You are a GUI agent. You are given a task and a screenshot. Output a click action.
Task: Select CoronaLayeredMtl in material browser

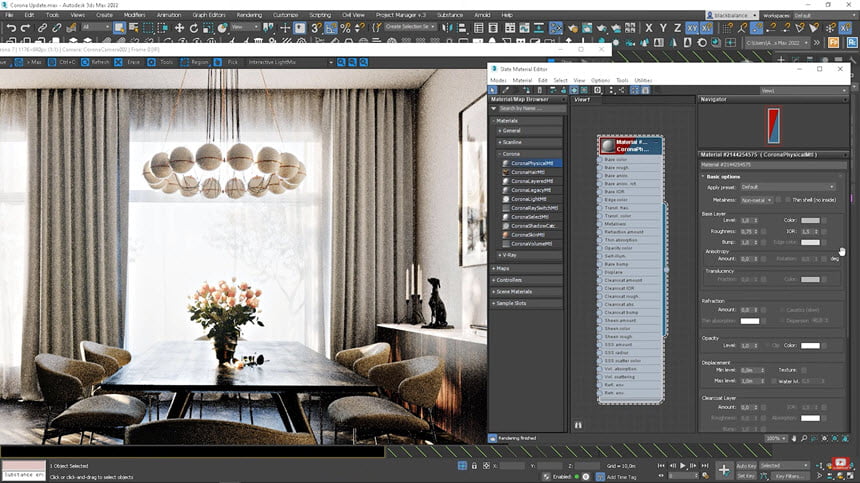pos(532,181)
